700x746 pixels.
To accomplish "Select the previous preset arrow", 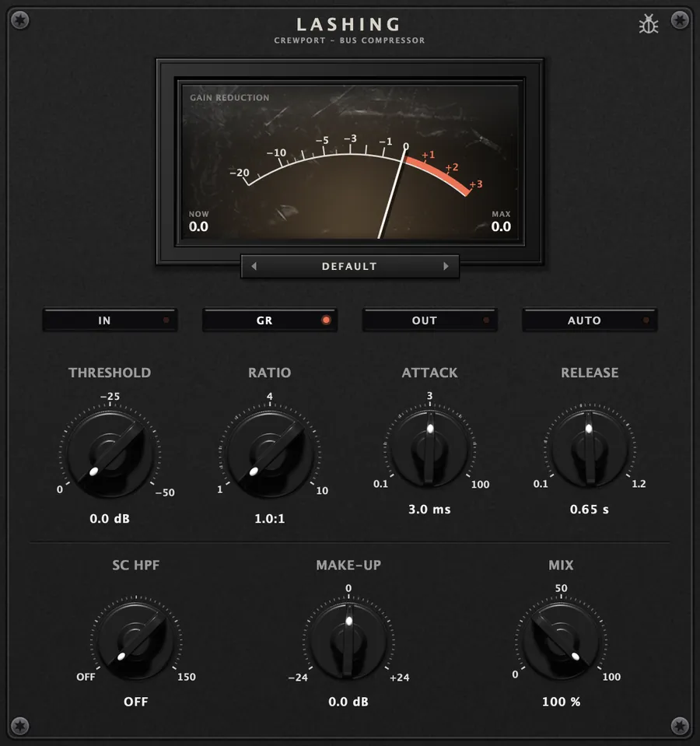I will click(x=254, y=266).
